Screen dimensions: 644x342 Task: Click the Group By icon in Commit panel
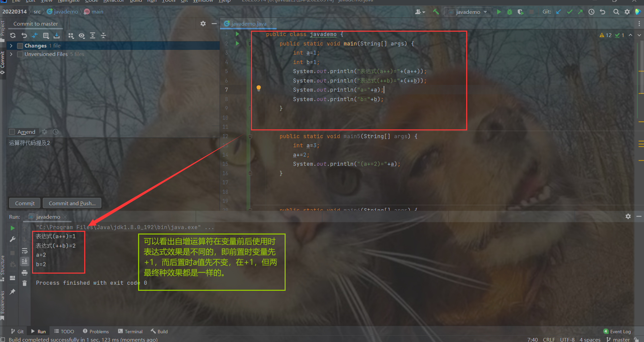(71, 35)
